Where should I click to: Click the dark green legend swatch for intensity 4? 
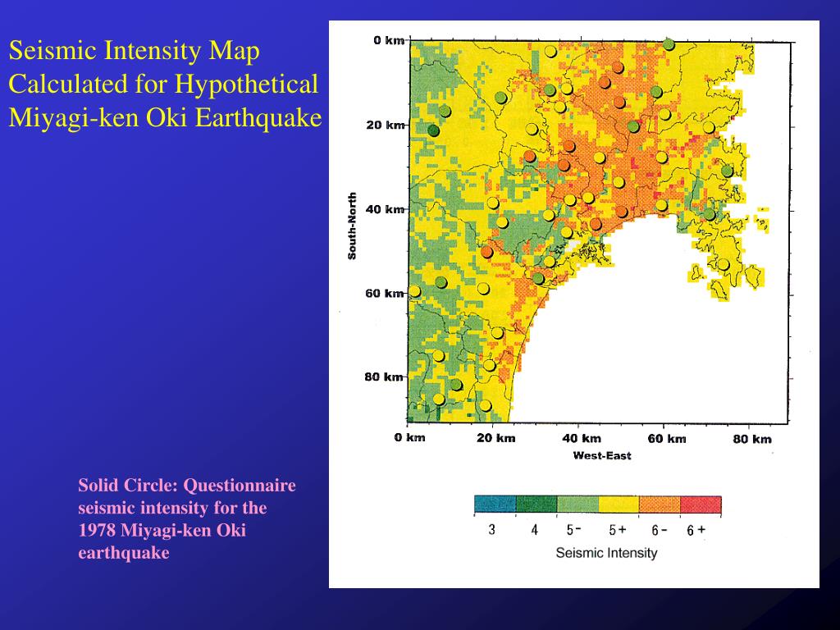point(536,504)
